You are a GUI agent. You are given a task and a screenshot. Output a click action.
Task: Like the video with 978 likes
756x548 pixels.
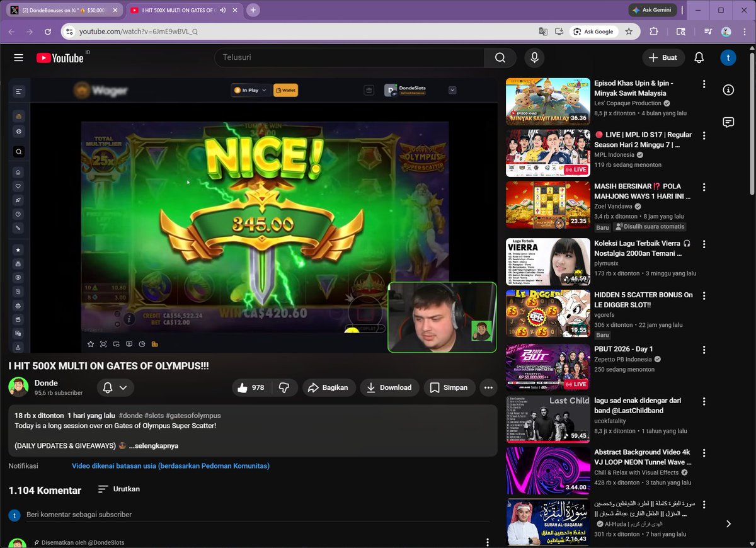[250, 387]
